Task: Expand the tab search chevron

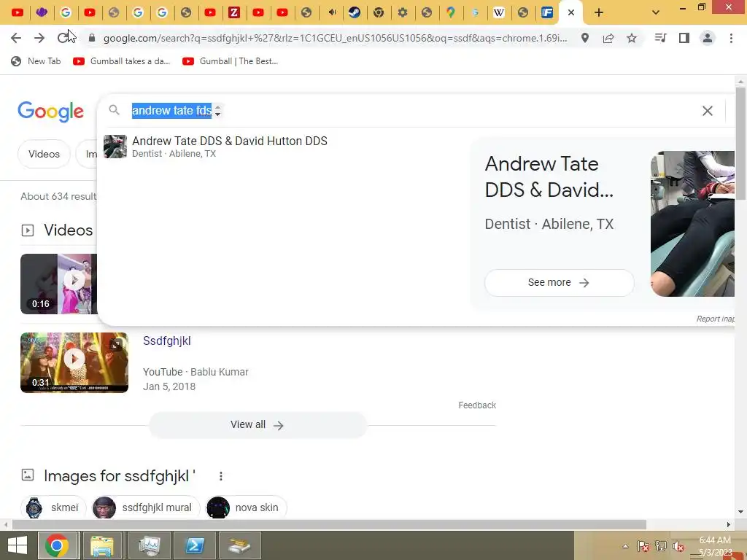Action: pyautogui.click(x=656, y=13)
